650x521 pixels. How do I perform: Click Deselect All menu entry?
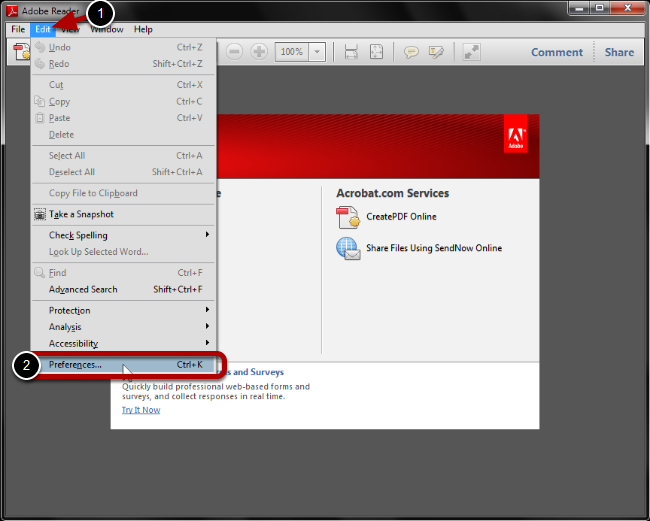(124, 172)
